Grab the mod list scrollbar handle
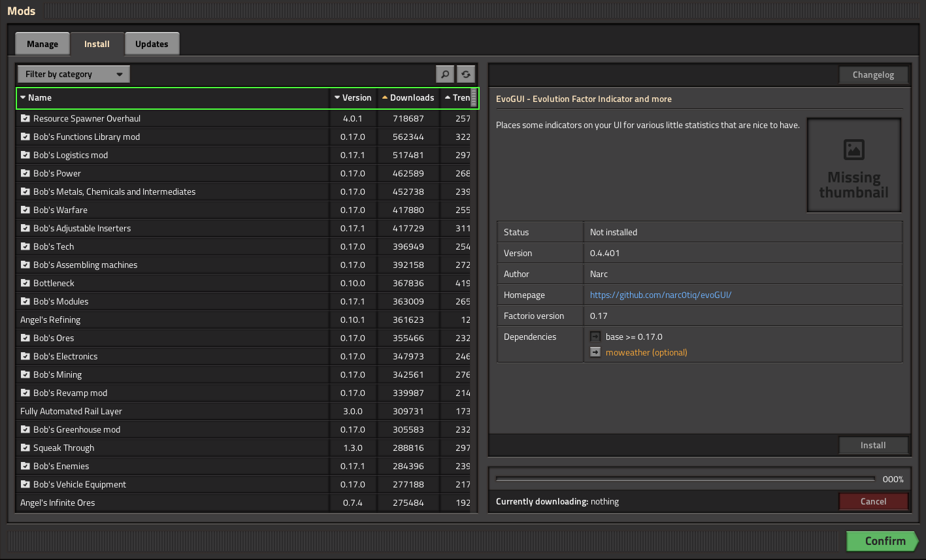The width and height of the screenshot is (926, 560). (474, 98)
